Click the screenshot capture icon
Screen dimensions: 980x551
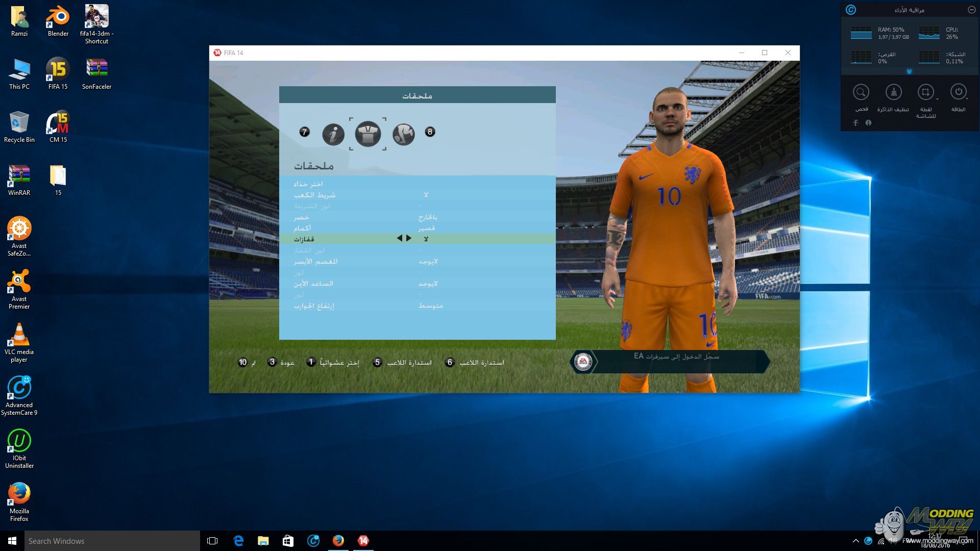(925, 92)
